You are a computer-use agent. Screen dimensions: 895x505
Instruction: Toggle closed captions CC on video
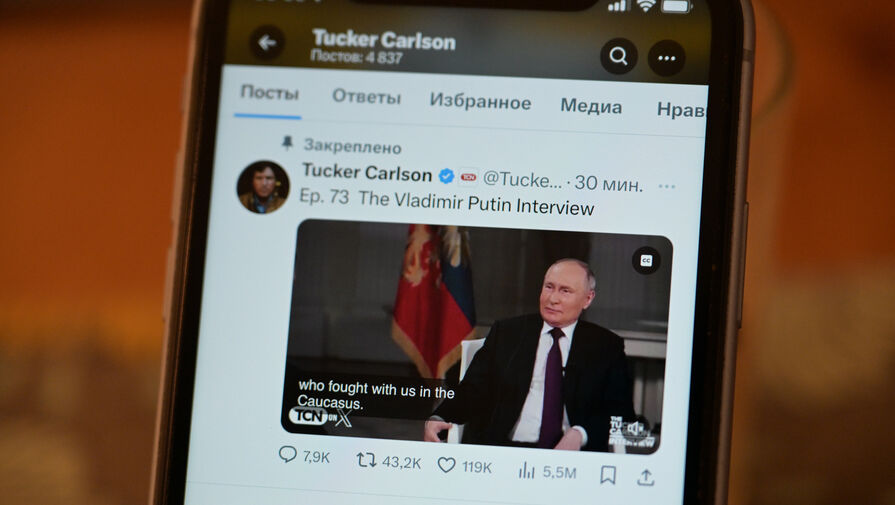tap(646, 261)
